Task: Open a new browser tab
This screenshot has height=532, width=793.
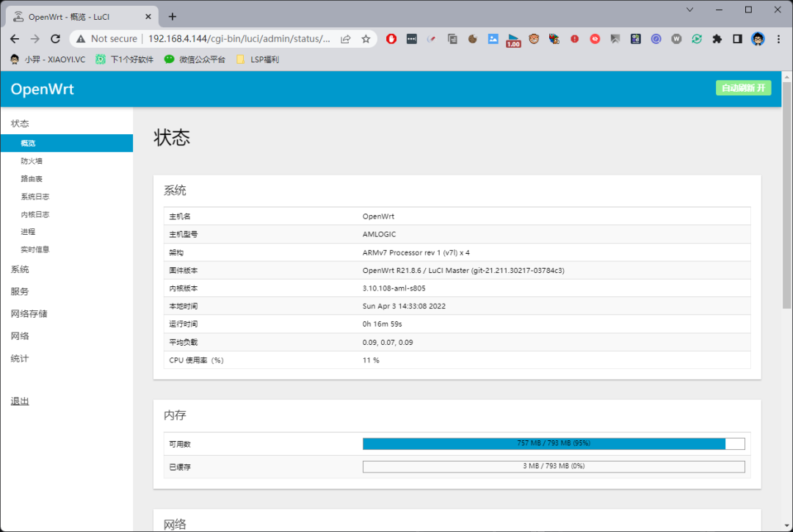Action: [173, 16]
